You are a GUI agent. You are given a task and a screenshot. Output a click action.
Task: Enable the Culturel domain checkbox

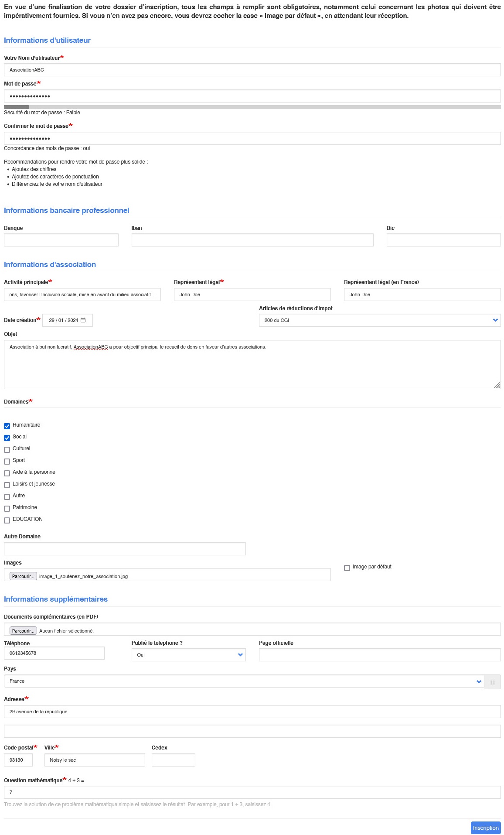[7, 450]
